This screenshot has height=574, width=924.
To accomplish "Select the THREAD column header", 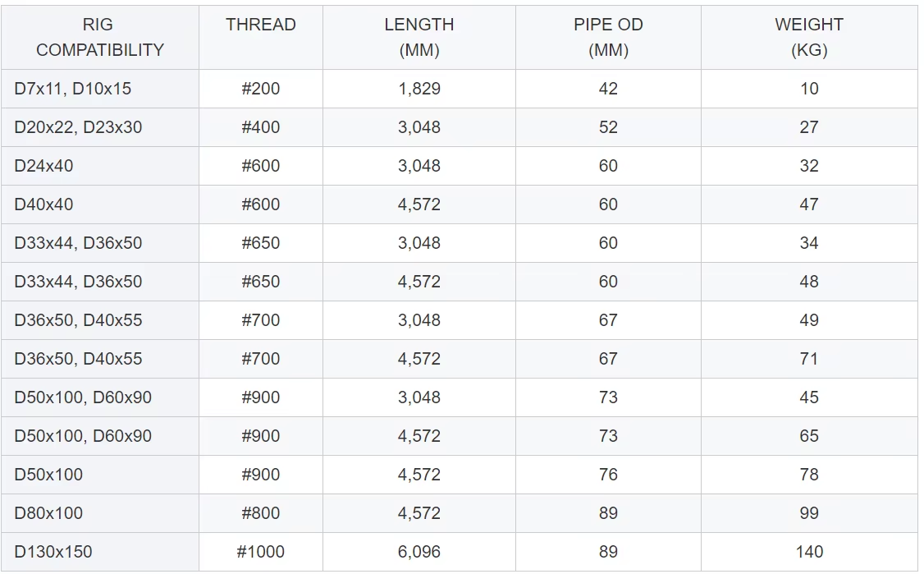I will (261, 25).
